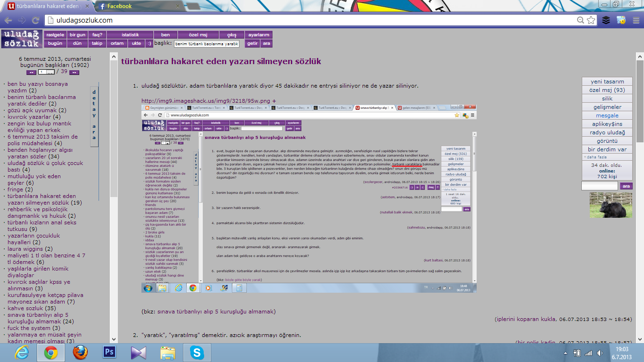Toggle the vertical "detay ara" panel
Screen dimensions: 644x362
click(94, 115)
